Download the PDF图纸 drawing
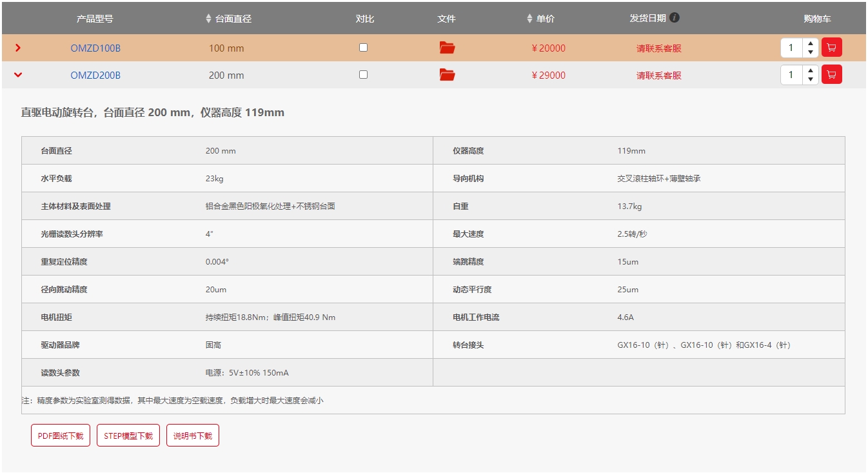 click(x=61, y=436)
